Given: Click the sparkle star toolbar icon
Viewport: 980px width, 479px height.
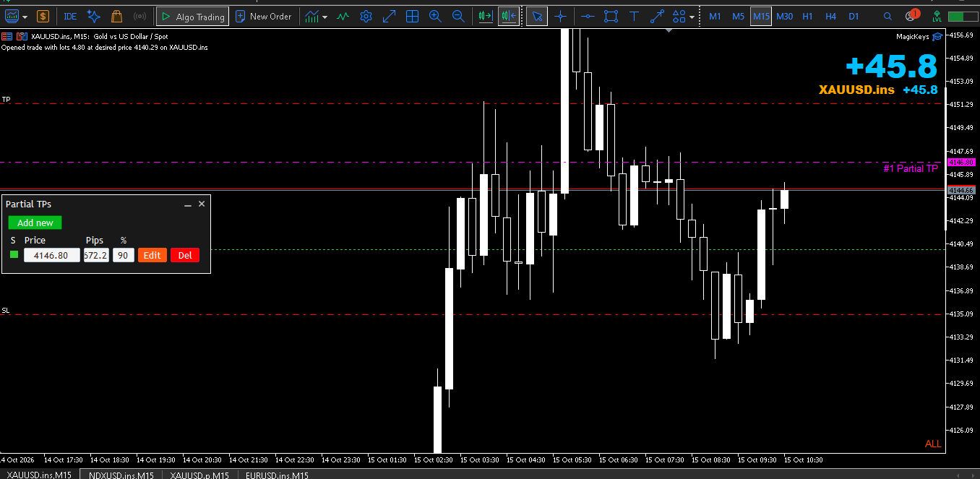Looking at the screenshot, I should point(93,16).
